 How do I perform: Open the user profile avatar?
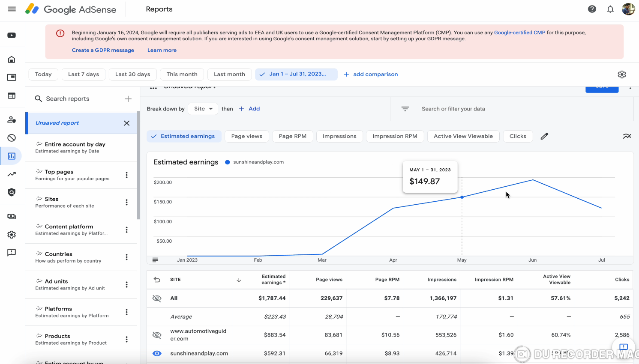pos(628,9)
